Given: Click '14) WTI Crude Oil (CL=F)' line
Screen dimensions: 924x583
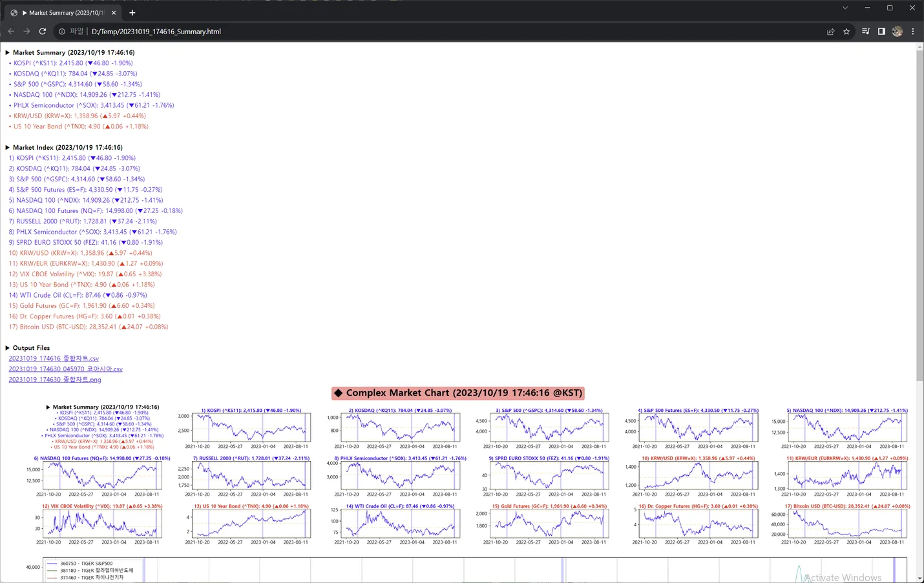Looking at the screenshot, I should tap(78, 295).
